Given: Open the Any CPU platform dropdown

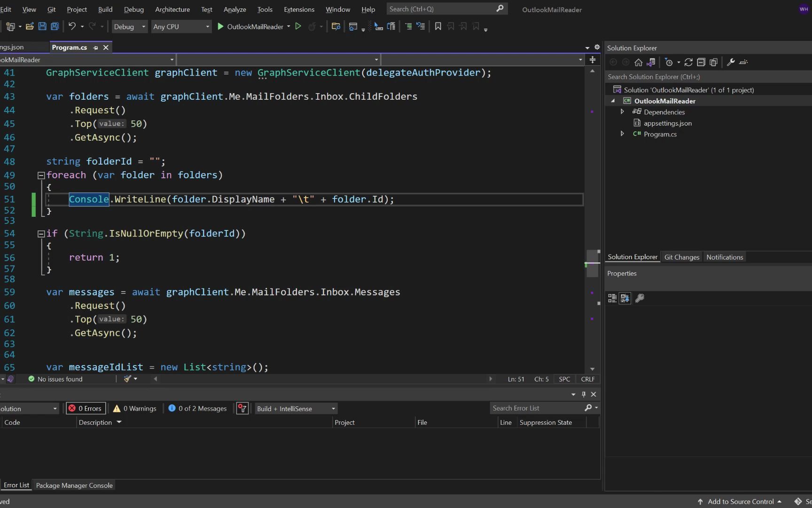Looking at the screenshot, I should [207, 27].
